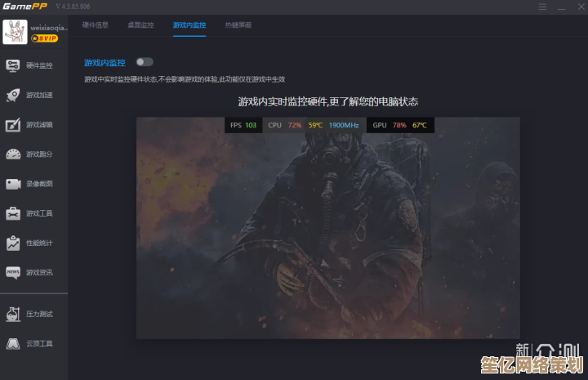This screenshot has width=588, height=380.
Task: Select the 游戏跑分 speedometer icon
Action: point(13,154)
